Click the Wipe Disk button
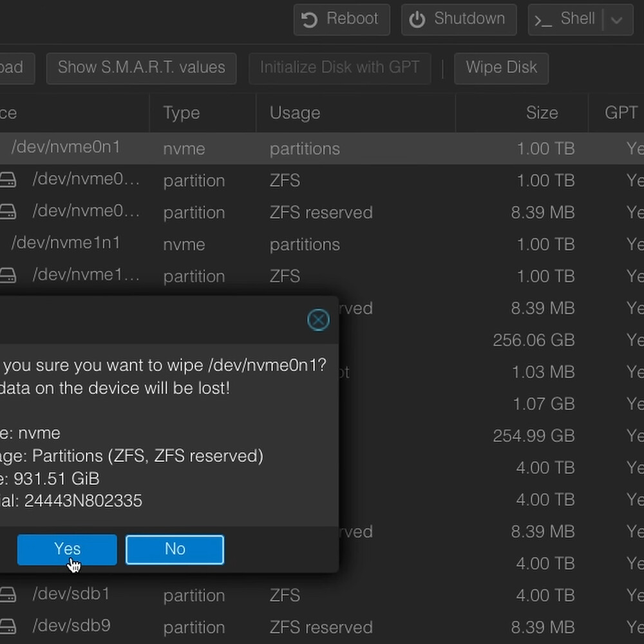Viewport: 644px width, 644px height. click(501, 68)
